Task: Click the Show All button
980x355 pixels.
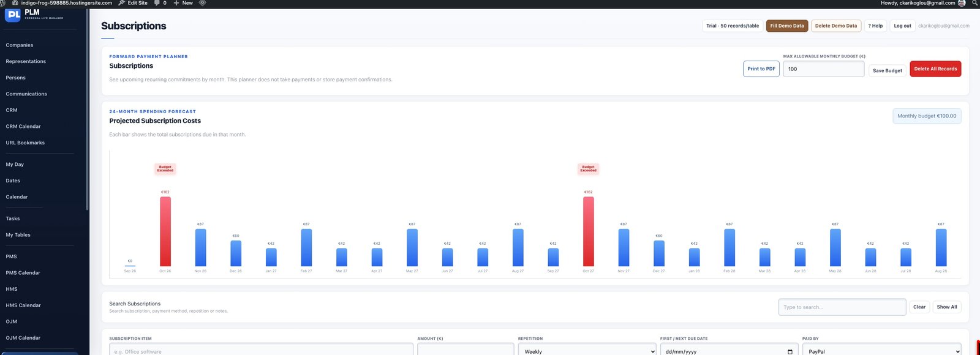Action: click(947, 307)
